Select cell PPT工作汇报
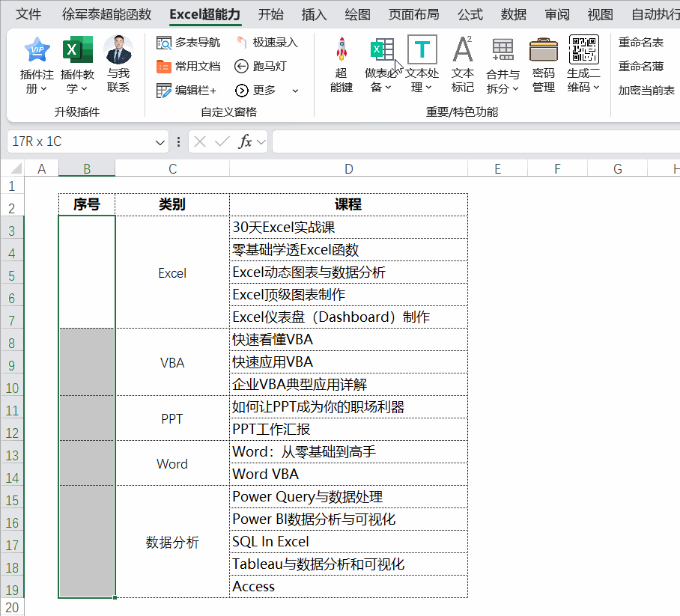 click(348, 429)
